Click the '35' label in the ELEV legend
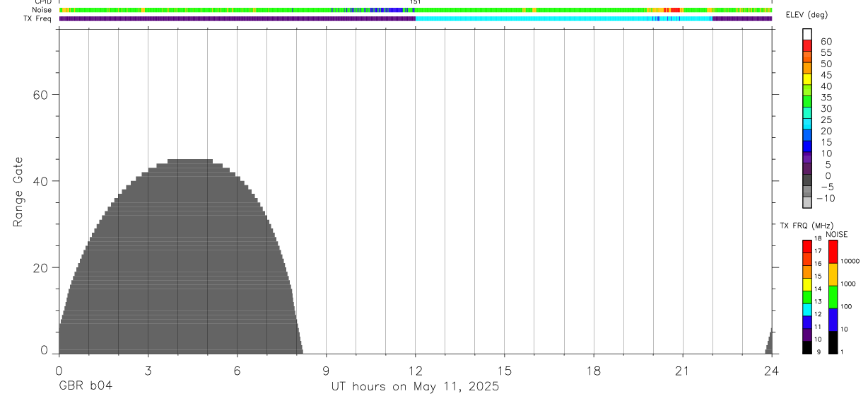Viewport: 868px width, 401px height. 826,98
